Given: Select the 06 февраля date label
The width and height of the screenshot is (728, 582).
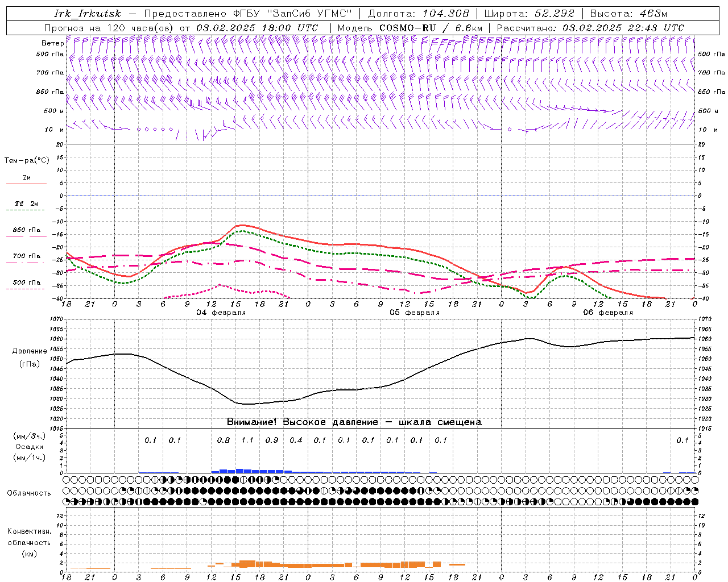Looking at the screenshot, I should pyautogui.click(x=608, y=313).
